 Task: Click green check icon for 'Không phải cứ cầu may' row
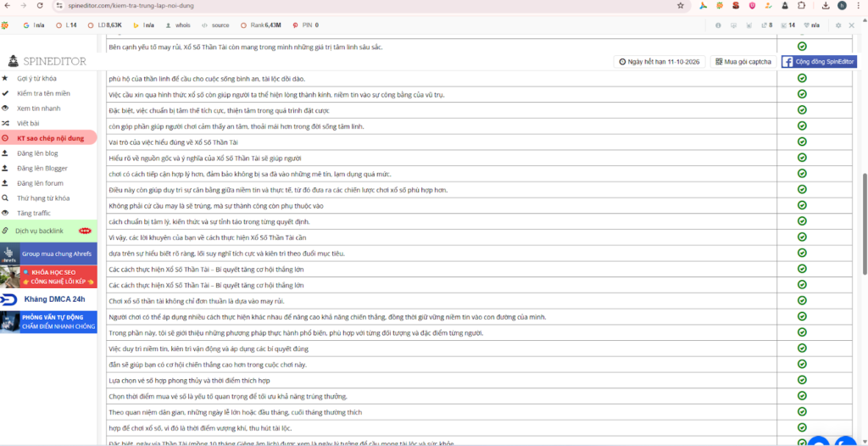[802, 205]
